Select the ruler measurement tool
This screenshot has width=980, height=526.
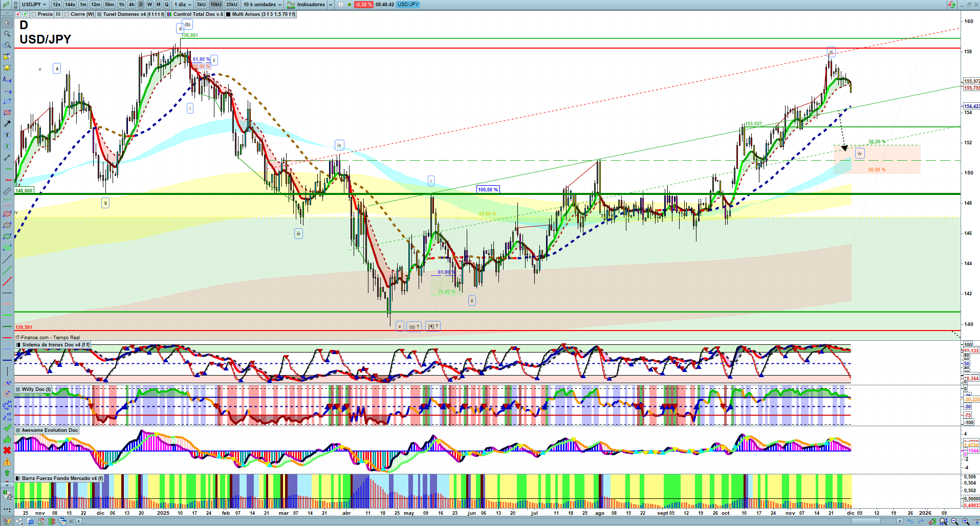click(x=7, y=191)
